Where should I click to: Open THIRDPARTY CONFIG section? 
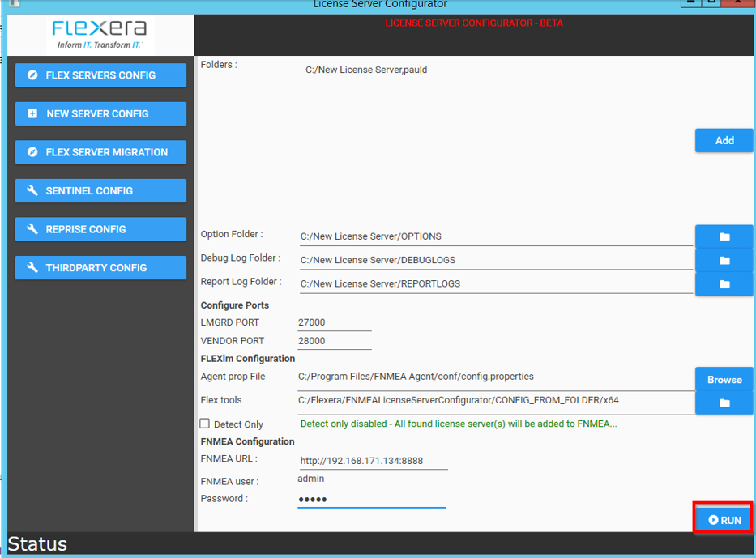pyautogui.click(x=100, y=268)
